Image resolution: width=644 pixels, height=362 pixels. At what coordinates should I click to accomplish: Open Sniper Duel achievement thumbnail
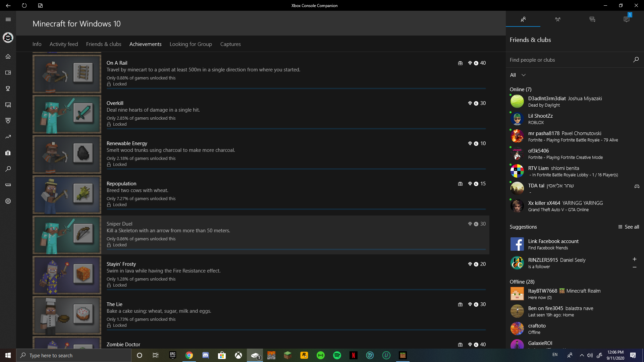click(67, 235)
